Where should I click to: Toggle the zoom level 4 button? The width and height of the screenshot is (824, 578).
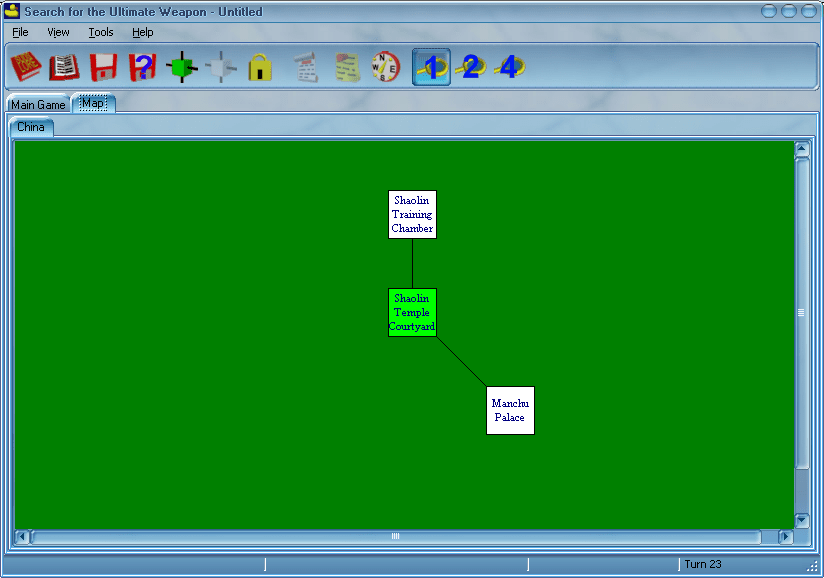pos(509,68)
